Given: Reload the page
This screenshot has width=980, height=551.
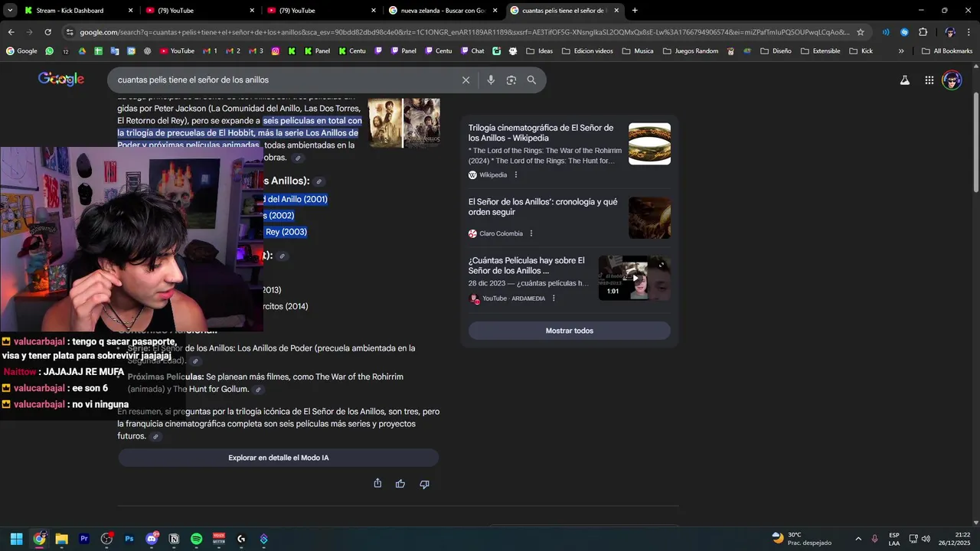Looking at the screenshot, I should tap(47, 32).
